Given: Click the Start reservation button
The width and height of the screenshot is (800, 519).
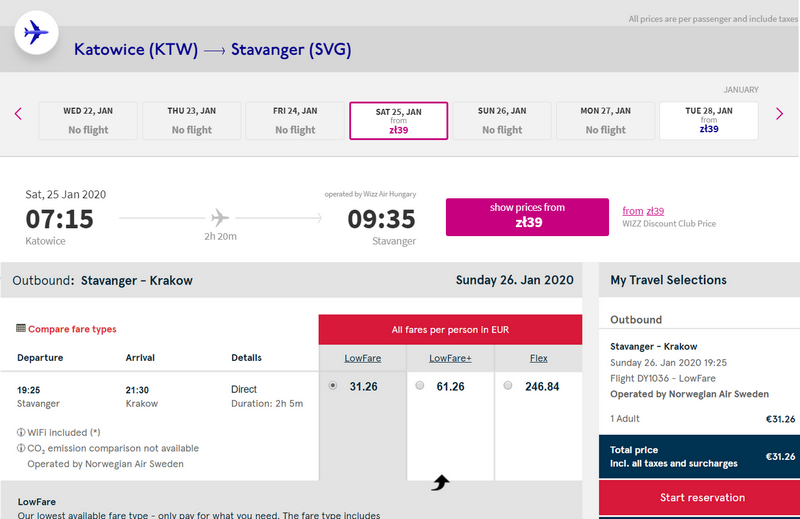Looking at the screenshot, I should (702, 498).
